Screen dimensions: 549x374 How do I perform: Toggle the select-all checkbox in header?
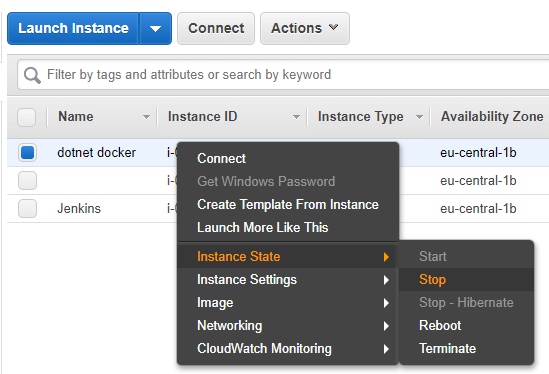pyautogui.click(x=27, y=117)
